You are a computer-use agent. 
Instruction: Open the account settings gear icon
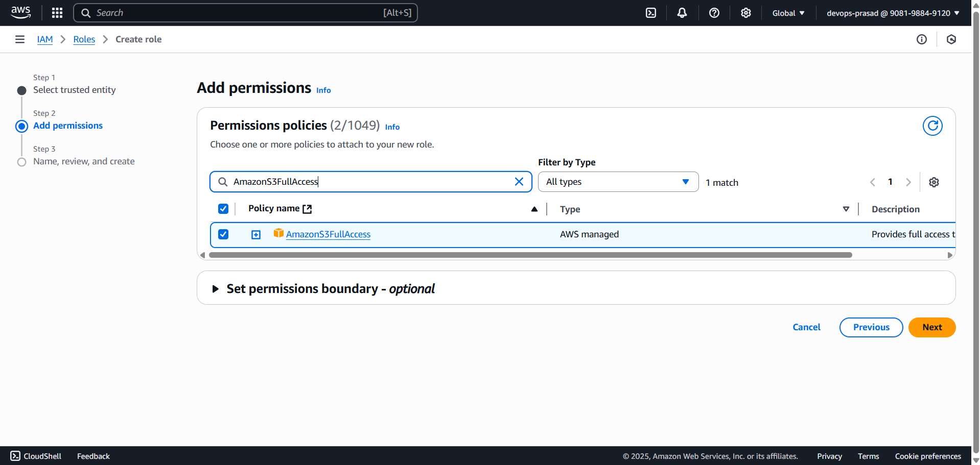[745, 12]
